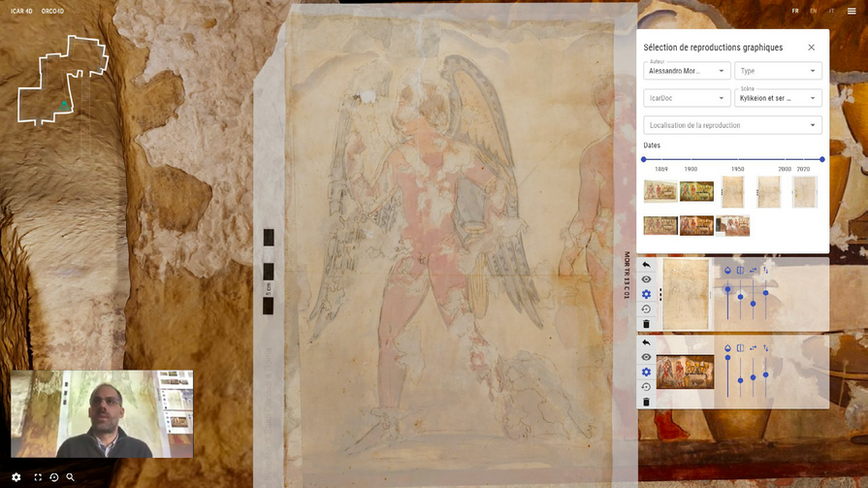
Task: Click the ORCO4D link at top left
Action: click(52, 11)
